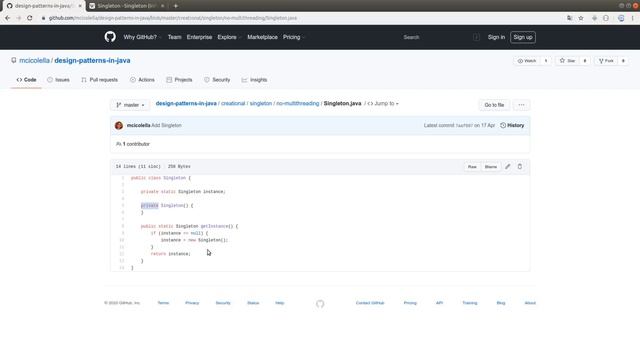Close the Singleton browser tab
The width and height of the screenshot is (640, 360).
click(162, 6)
